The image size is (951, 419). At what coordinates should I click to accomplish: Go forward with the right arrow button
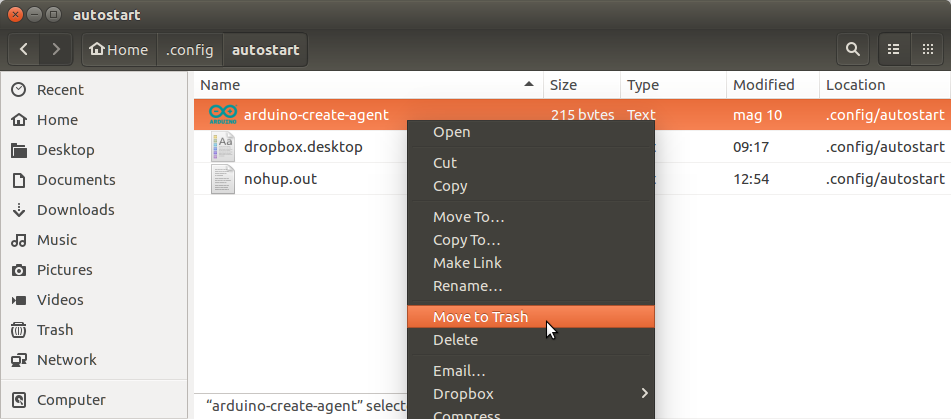pyautogui.click(x=56, y=49)
